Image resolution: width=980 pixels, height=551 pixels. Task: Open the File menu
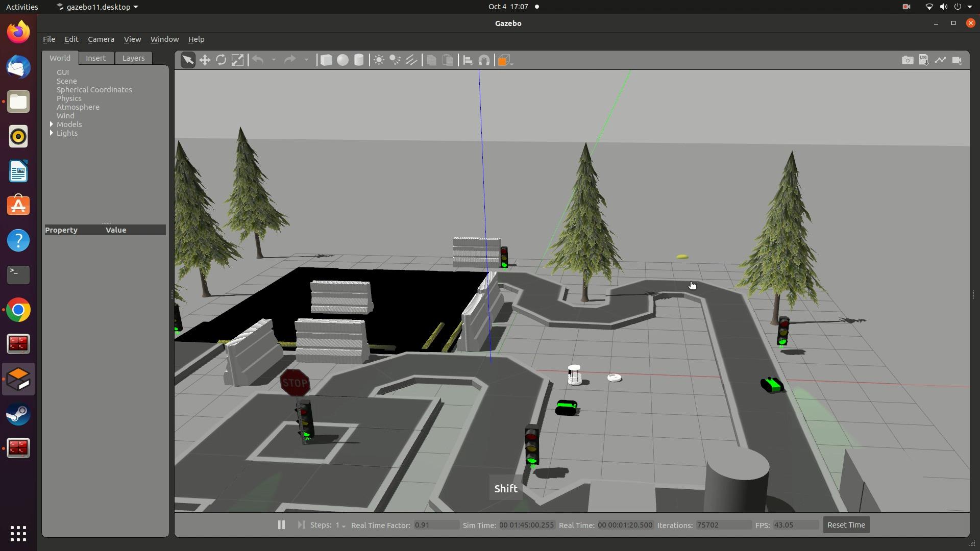pos(49,39)
